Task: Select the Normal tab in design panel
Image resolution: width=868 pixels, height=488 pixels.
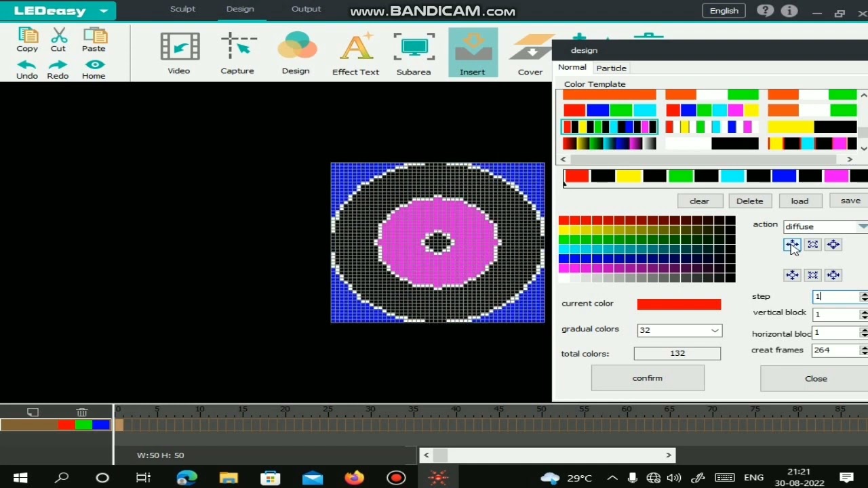Action: click(572, 67)
